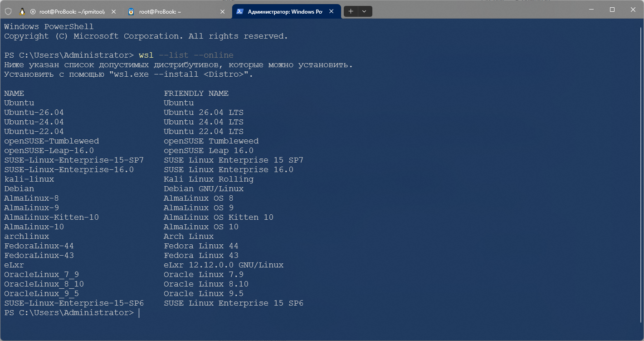The width and height of the screenshot is (644, 341).
Task: Click the "FRIENDLY NAME" column header
Action: click(x=196, y=94)
